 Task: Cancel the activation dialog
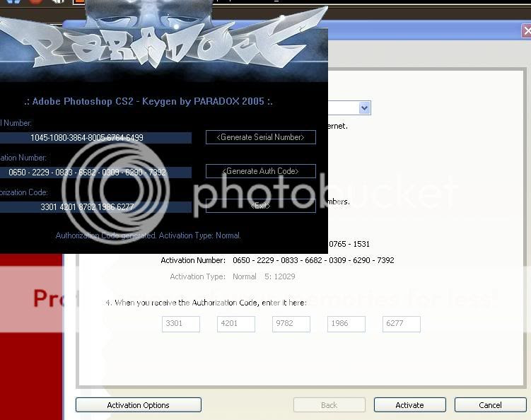click(491, 405)
